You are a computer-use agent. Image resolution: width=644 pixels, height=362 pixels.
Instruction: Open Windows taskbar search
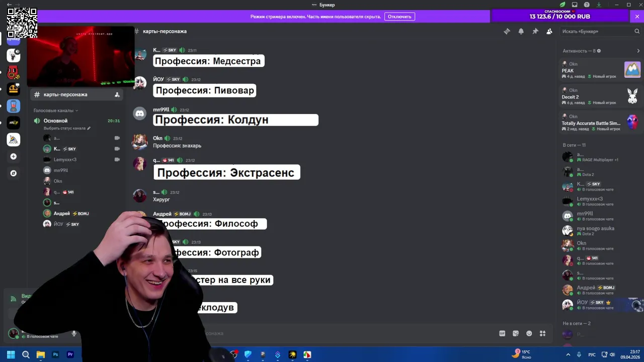click(26, 354)
